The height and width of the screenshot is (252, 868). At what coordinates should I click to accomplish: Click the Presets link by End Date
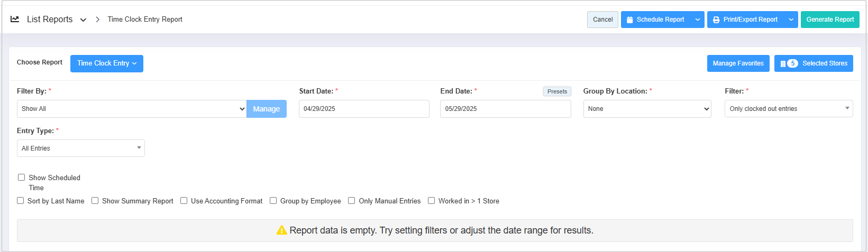tap(557, 91)
